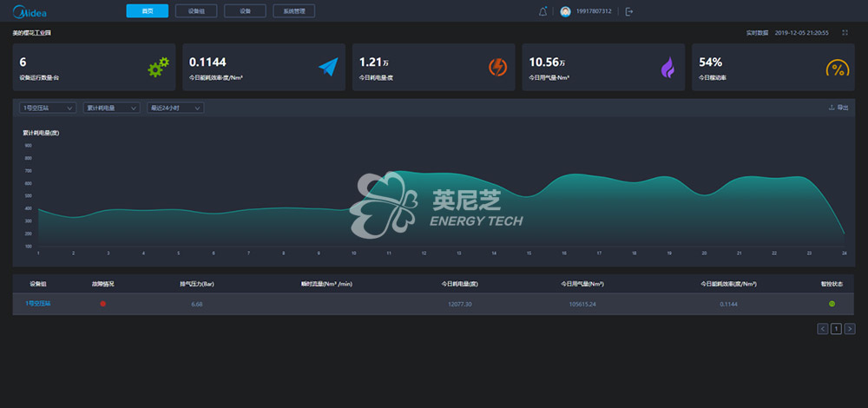Switch to the 设备组 tab
Screen dimensions: 868x408
click(196, 11)
